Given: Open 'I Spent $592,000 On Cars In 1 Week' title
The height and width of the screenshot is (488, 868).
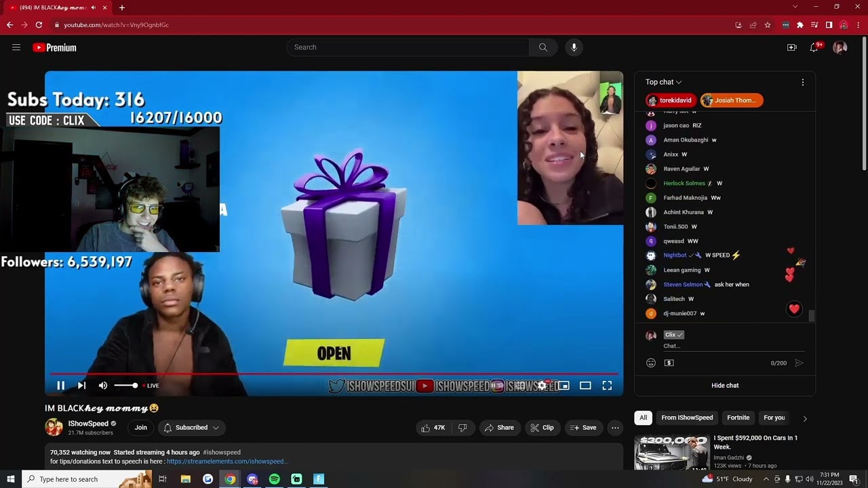Looking at the screenshot, I should click(x=755, y=443).
